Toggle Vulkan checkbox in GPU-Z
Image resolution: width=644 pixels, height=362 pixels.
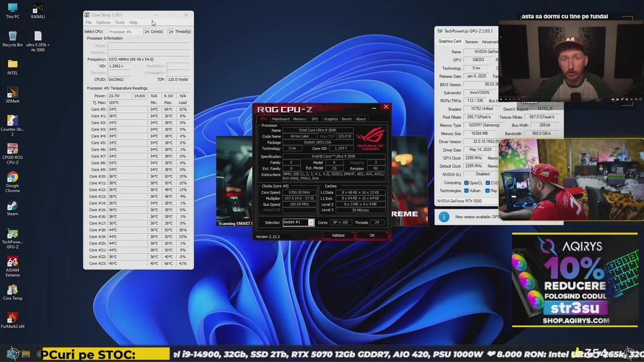pyautogui.click(x=466, y=191)
